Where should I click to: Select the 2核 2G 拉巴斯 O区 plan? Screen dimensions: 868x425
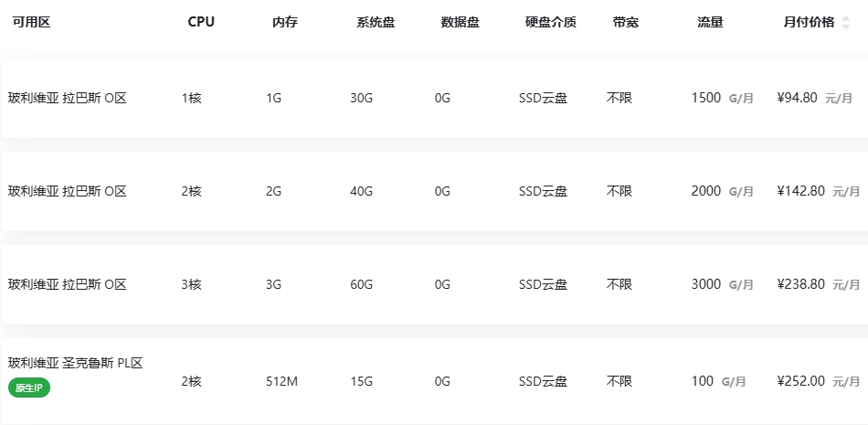[434, 191]
